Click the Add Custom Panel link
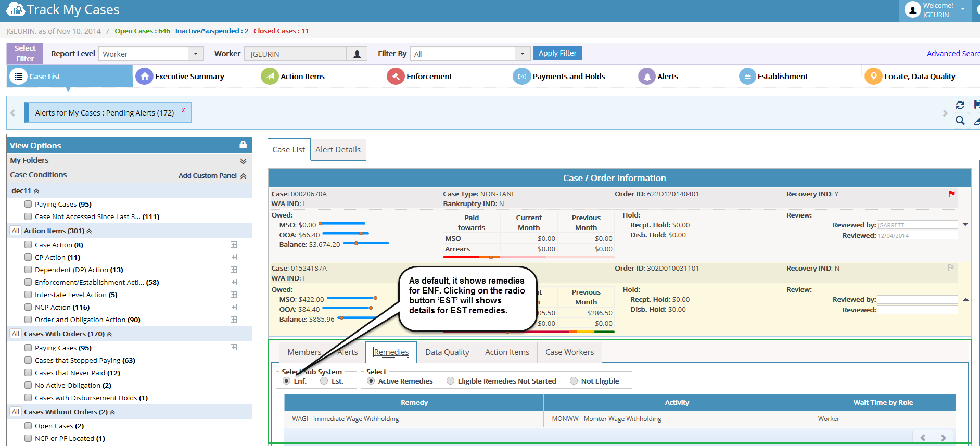Screen dimensions: 980x446 click(x=207, y=176)
